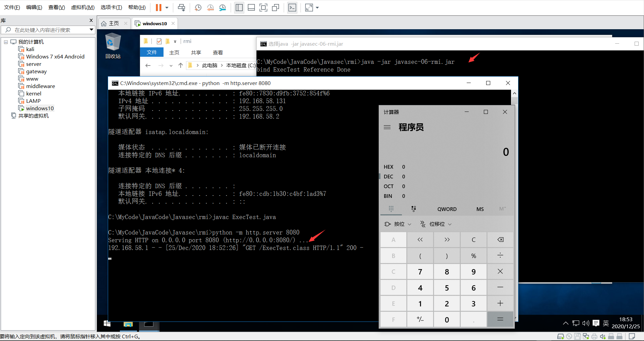Open the action center notification icon
The height and width of the screenshot is (341, 644).
click(596, 323)
